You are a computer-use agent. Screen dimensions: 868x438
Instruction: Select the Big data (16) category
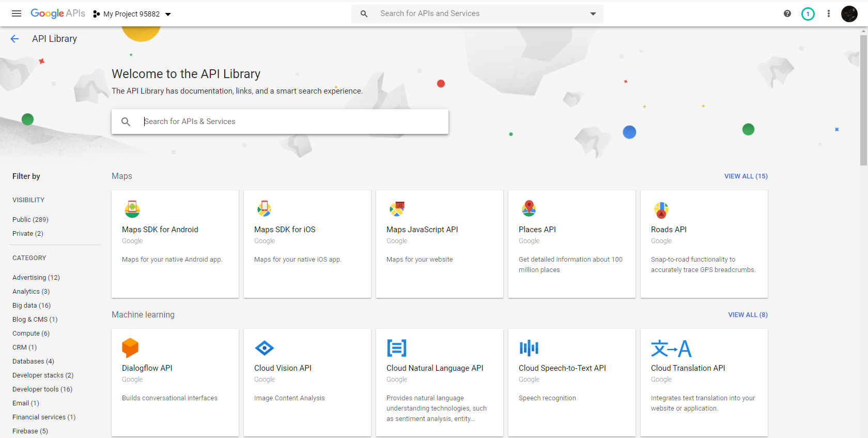tap(32, 305)
